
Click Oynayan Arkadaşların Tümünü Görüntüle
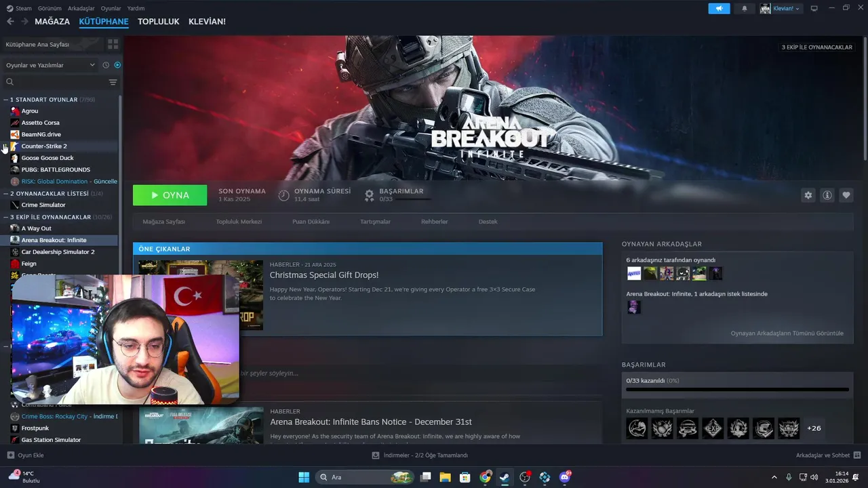787,333
